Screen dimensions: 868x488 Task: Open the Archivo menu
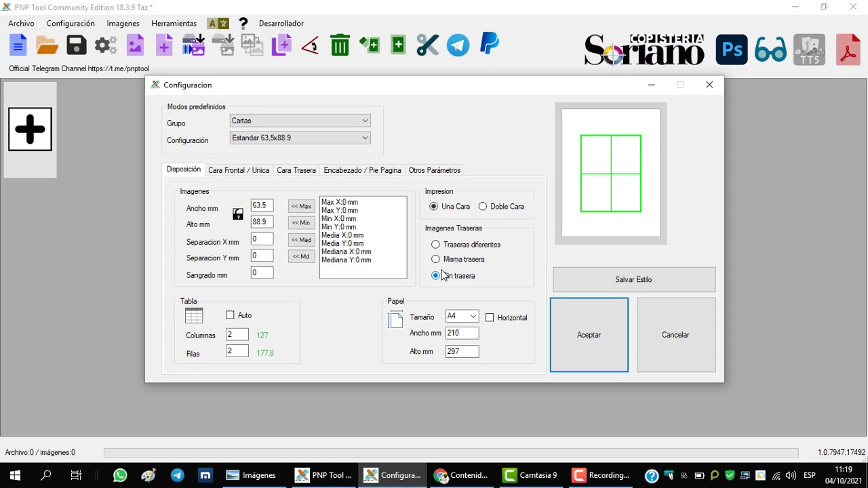tap(21, 23)
